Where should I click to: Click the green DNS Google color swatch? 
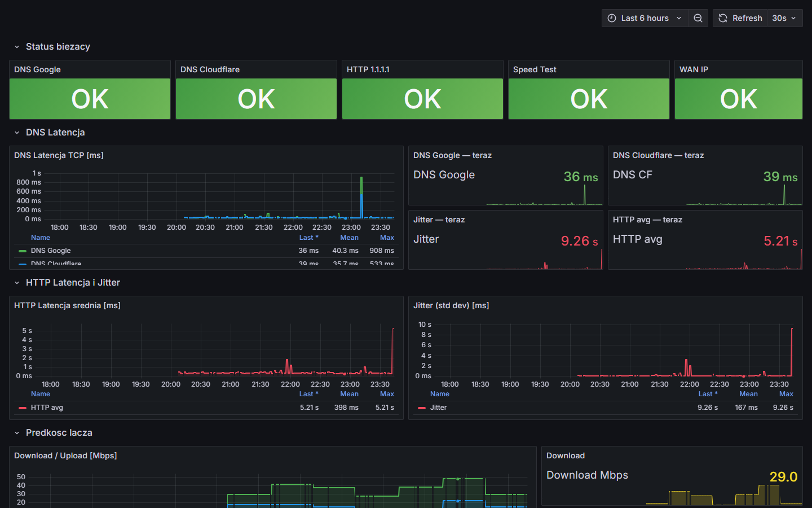tap(23, 251)
